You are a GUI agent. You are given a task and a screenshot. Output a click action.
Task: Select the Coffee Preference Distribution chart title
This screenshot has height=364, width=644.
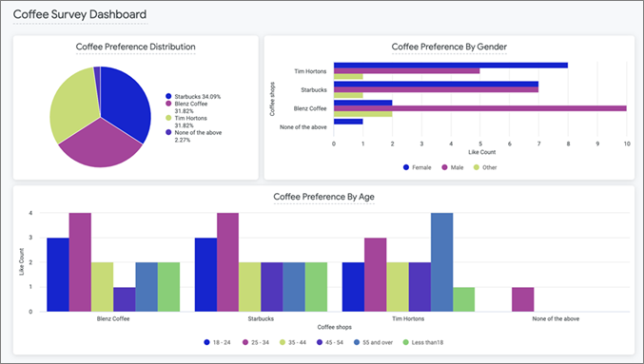coord(135,47)
